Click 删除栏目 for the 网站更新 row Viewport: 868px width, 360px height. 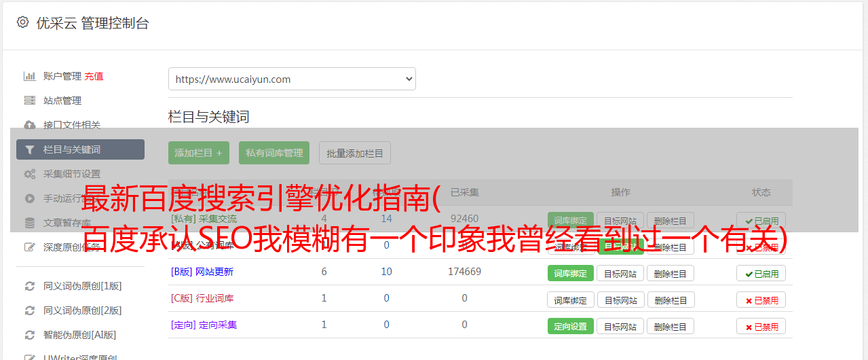click(x=671, y=273)
